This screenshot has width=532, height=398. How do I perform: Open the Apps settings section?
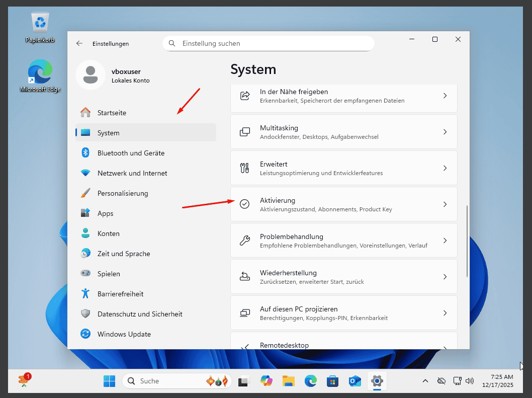(x=106, y=213)
